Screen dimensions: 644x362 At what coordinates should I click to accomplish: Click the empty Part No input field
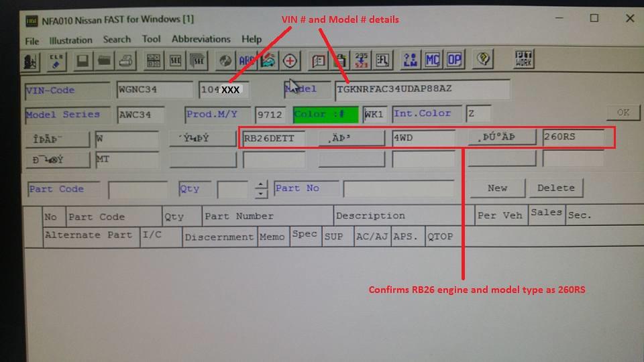[x=398, y=188]
